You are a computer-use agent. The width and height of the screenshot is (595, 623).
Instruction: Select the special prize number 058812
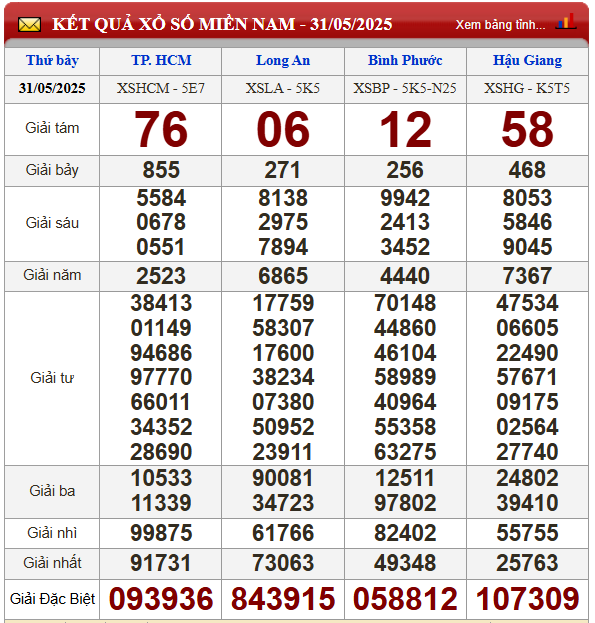pos(405,599)
